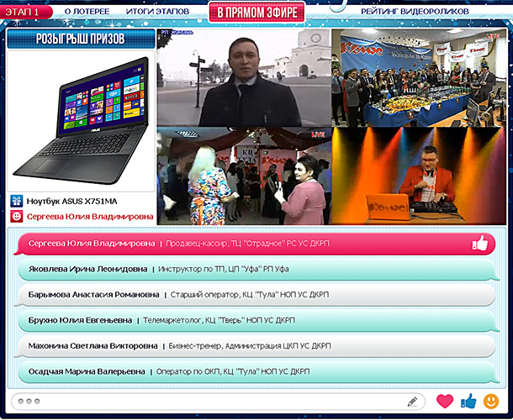513x420 pixels.
Task: Open the office party video feed
Action: click(419, 78)
